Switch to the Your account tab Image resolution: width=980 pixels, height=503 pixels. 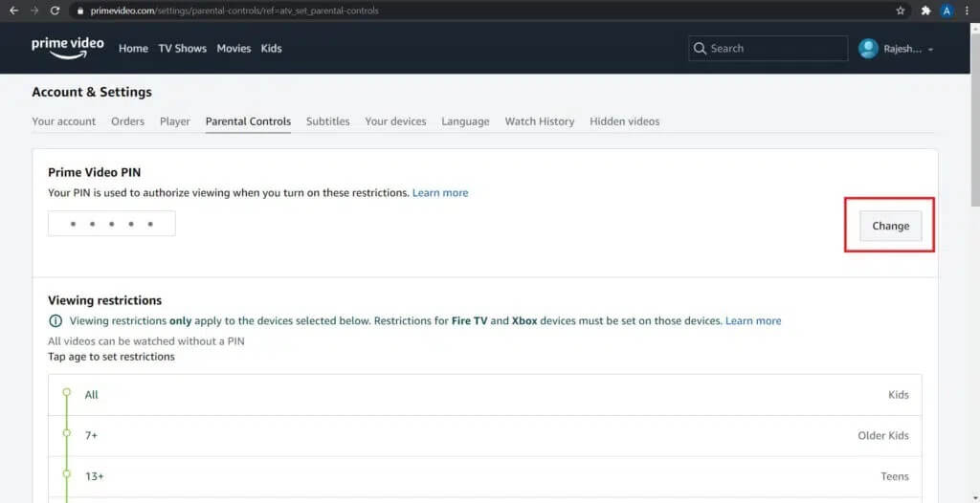tap(64, 121)
